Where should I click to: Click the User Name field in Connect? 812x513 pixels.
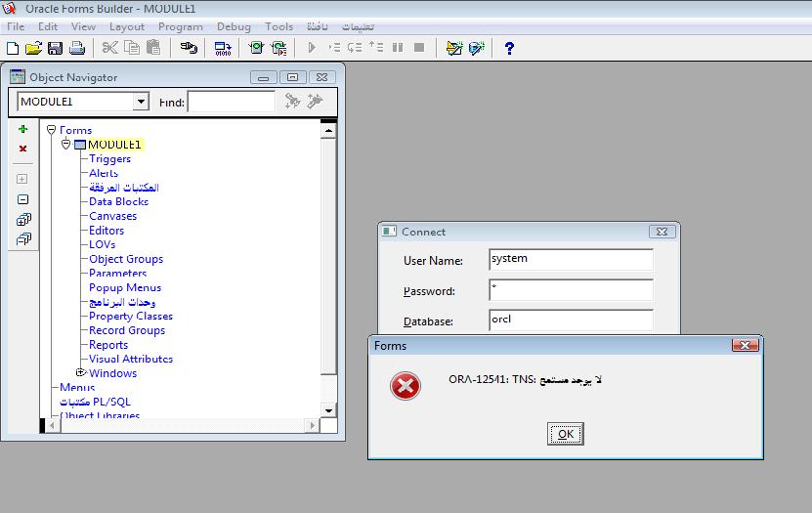[x=571, y=259]
